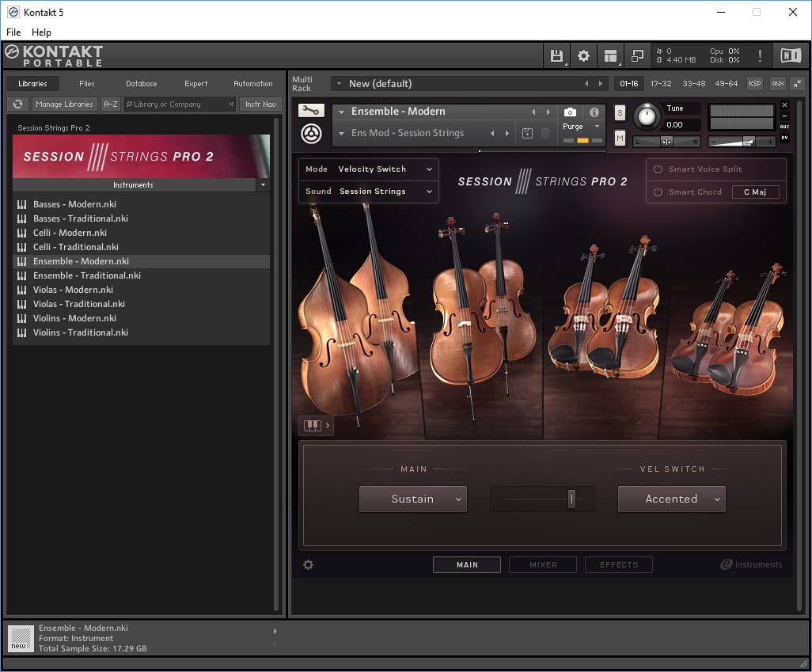Click the C Maj chord key button
The width and height of the screenshot is (812, 672).
coord(755,192)
